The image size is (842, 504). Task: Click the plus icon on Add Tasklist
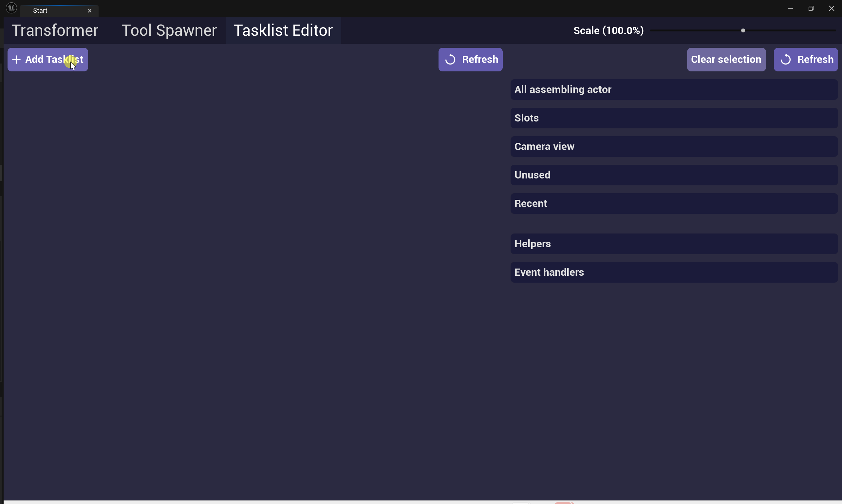16,60
